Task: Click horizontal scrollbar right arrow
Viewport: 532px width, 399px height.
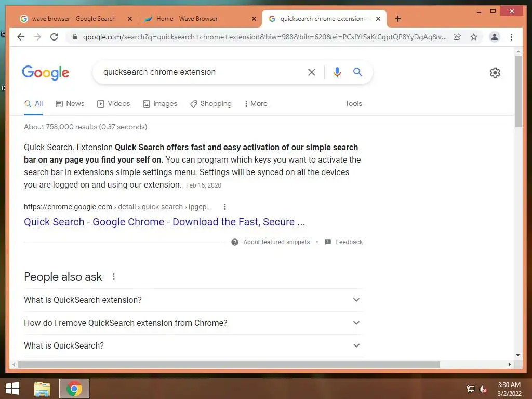Action: (510, 364)
